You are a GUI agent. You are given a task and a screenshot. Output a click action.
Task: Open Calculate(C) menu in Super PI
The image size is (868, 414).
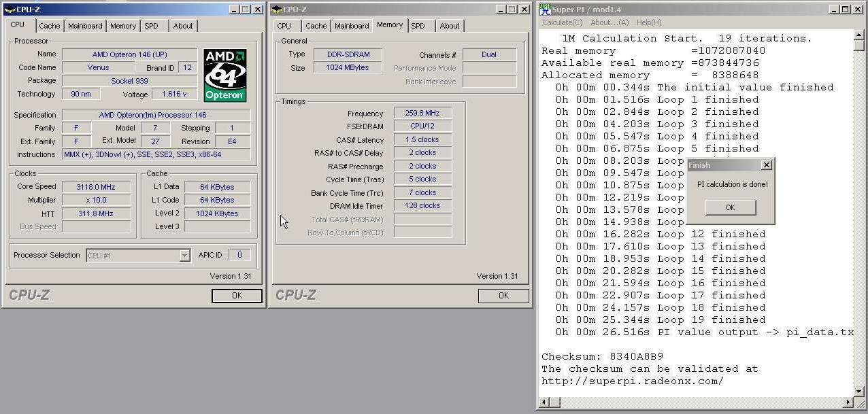click(561, 22)
